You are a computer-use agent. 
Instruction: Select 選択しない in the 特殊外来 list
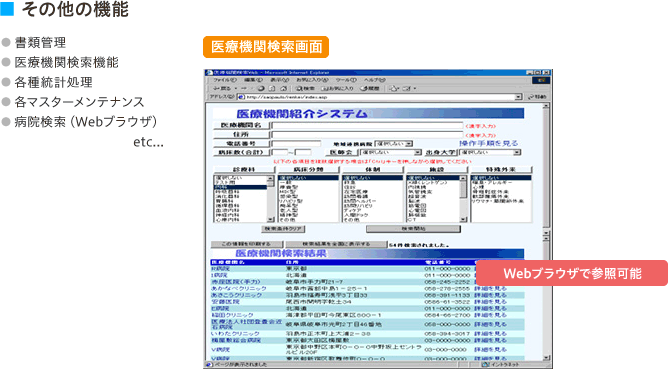(x=501, y=178)
